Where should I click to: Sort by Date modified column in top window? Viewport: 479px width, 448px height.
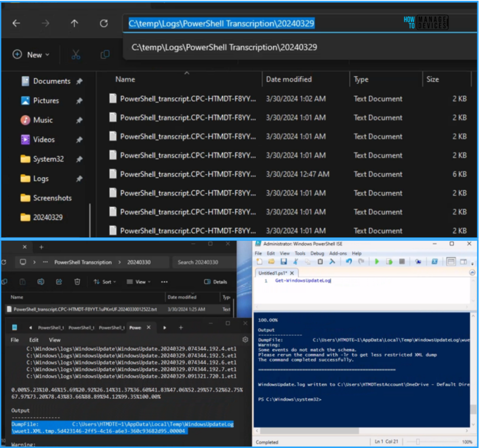[289, 80]
